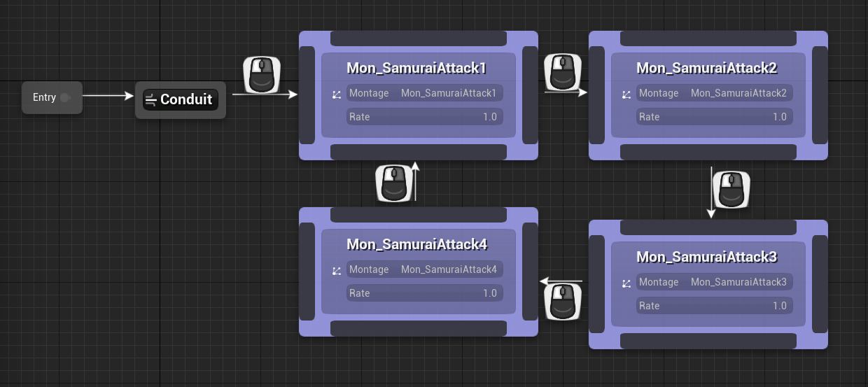Click the montage icon in the Mon_SamuraiAttack3 node
This screenshot has height=387, width=868.
pos(626,283)
